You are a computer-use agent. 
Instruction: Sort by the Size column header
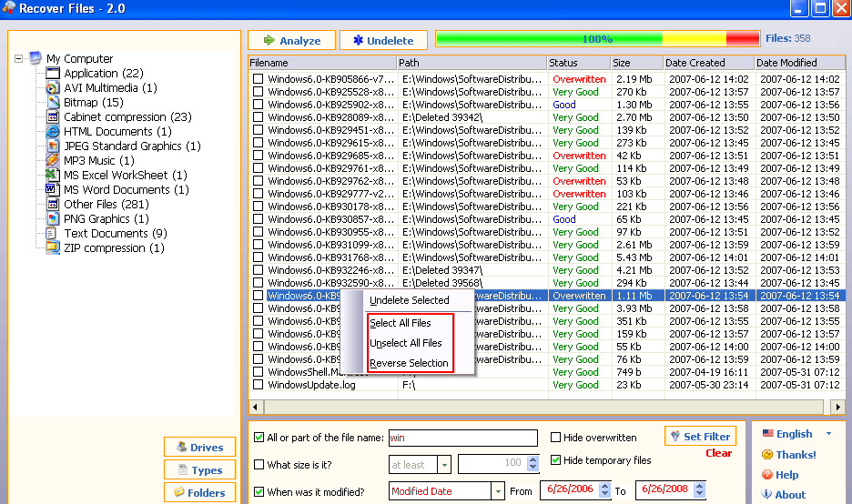[x=637, y=63]
